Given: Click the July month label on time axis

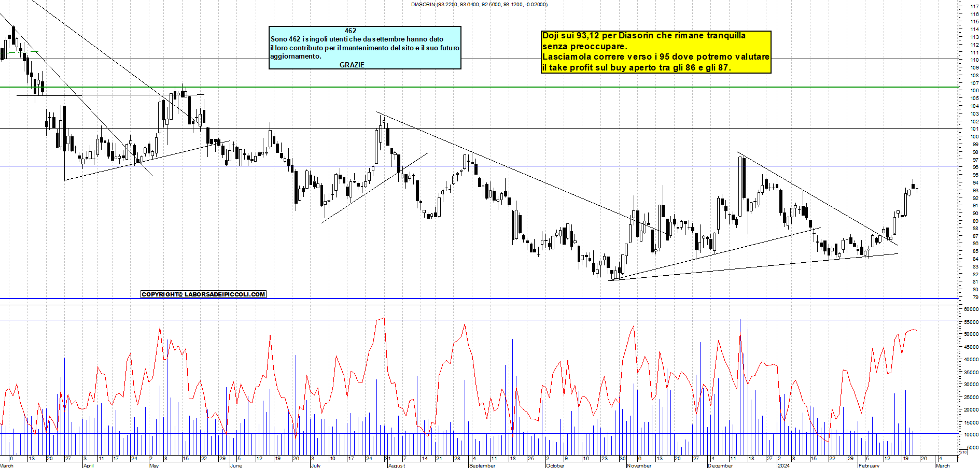Looking at the screenshot, I should coord(315,465).
